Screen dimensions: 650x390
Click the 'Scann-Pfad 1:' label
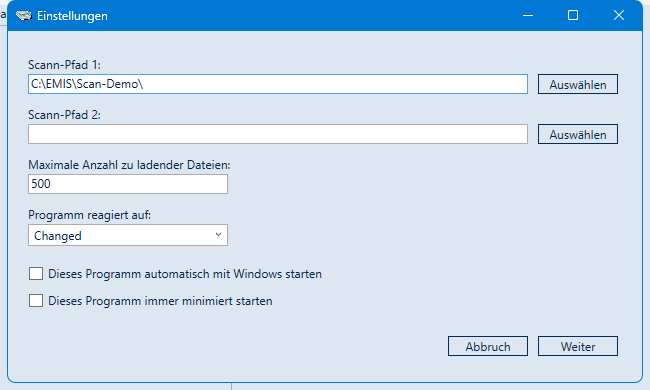tap(64, 65)
